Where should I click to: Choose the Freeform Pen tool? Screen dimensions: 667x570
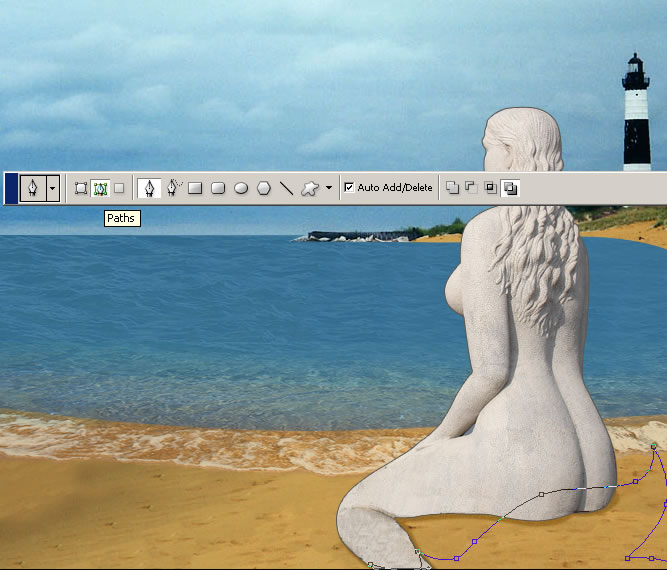[x=174, y=188]
